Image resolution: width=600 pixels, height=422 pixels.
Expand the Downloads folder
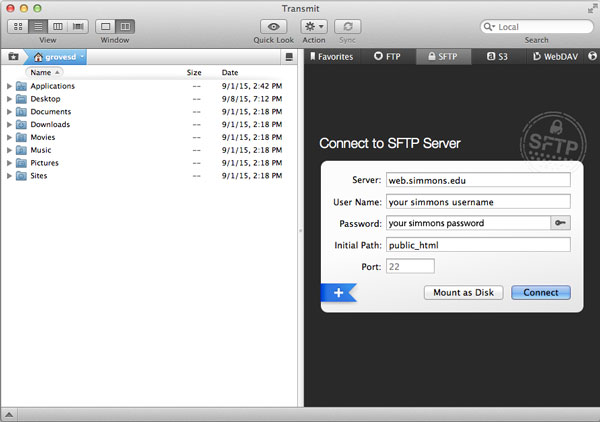click(x=9, y=124)
